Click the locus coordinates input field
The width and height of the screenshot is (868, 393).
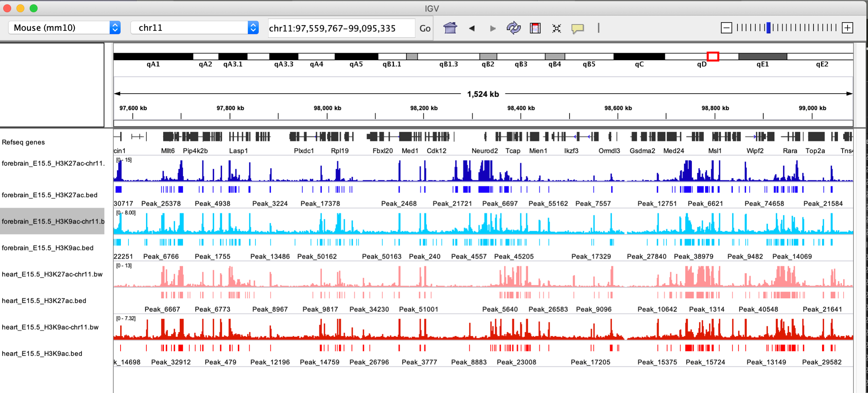[341, 28]
